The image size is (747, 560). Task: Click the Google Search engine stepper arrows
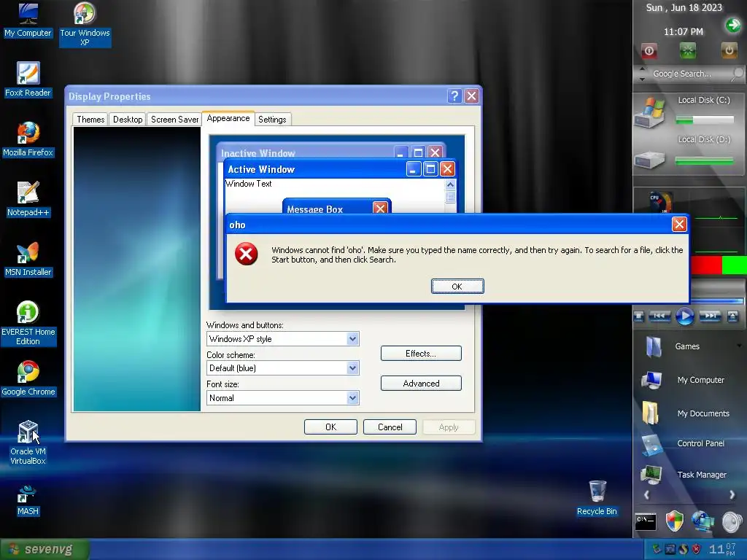[x=642, y=74]
